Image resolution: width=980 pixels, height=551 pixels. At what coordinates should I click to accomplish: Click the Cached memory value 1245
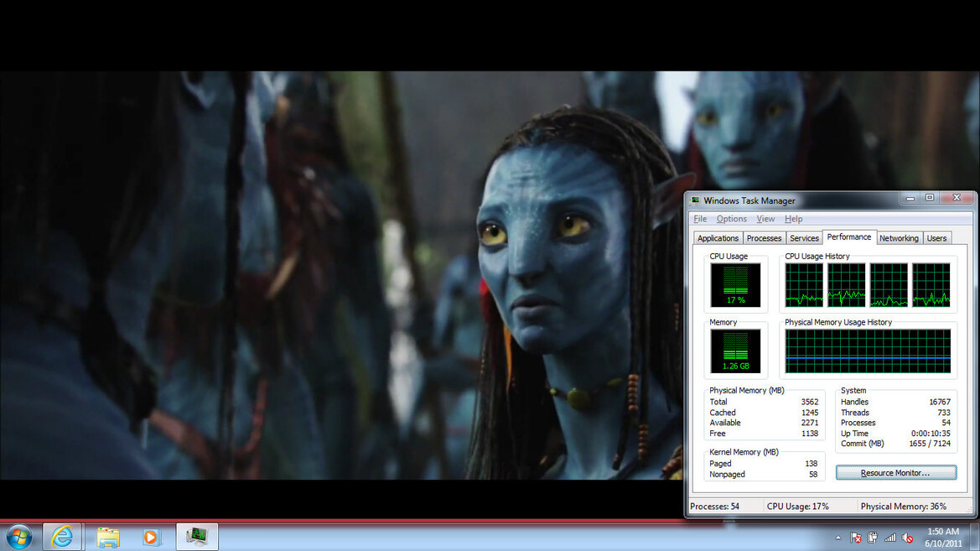click(x=809, y=413)
